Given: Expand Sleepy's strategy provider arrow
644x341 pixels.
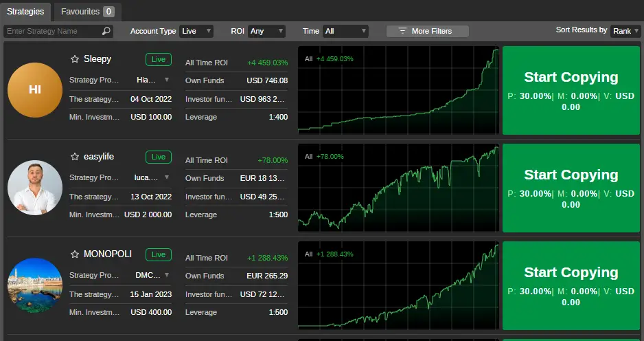Looking at the screenshot, I should pos(167,79).
